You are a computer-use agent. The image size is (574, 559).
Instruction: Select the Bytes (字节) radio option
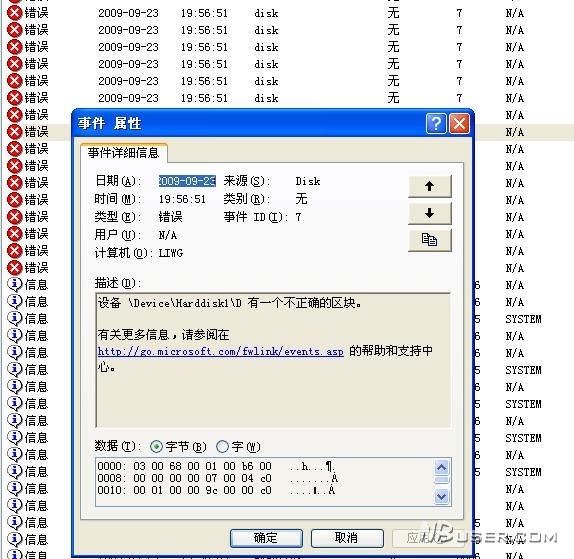point(156,447)
